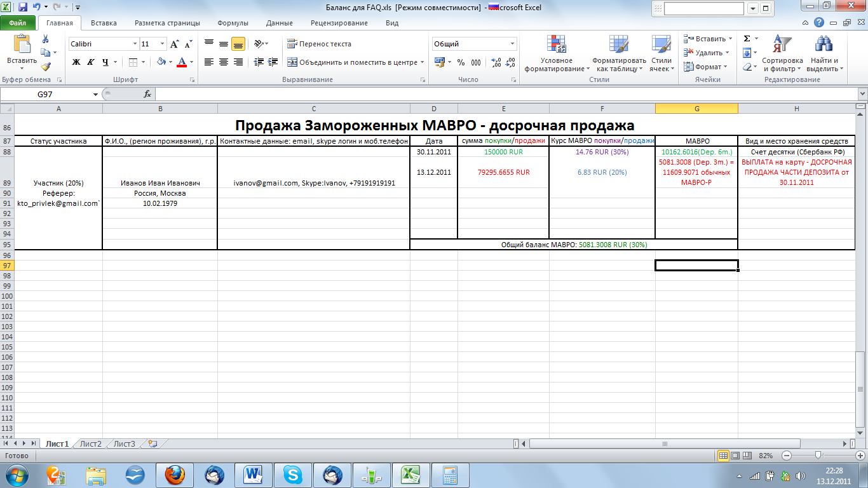868x488 pixels.
Task: Click the Increase Font Size icon
Action: [x=175, y=44]
